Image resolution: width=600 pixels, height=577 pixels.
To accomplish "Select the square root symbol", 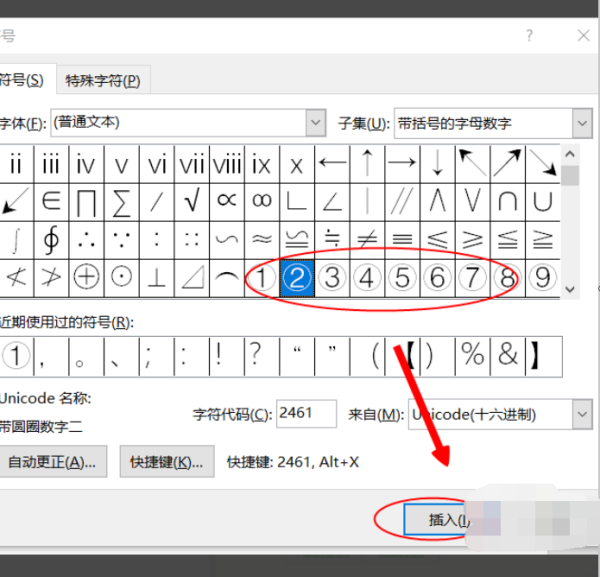I will pos(192,202).
